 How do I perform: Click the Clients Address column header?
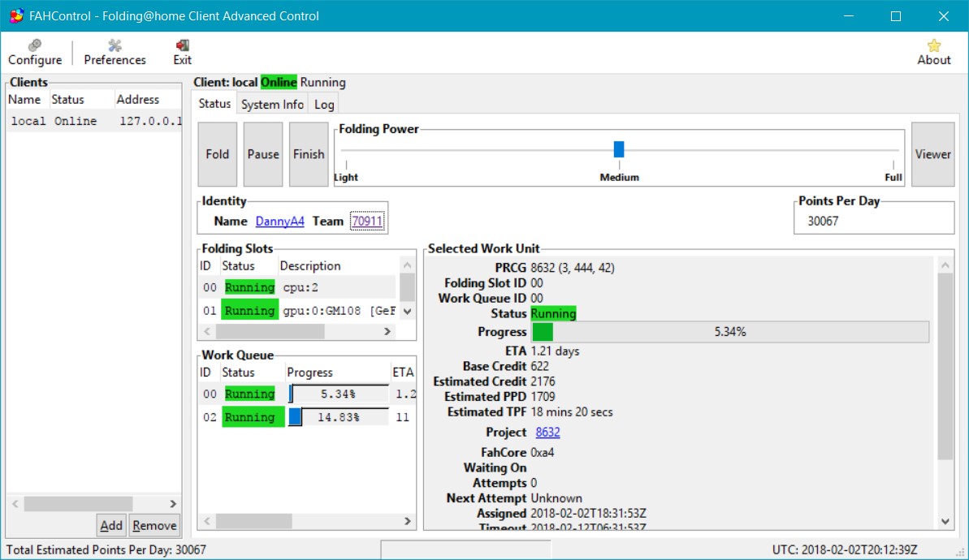(x=147, y=99)
